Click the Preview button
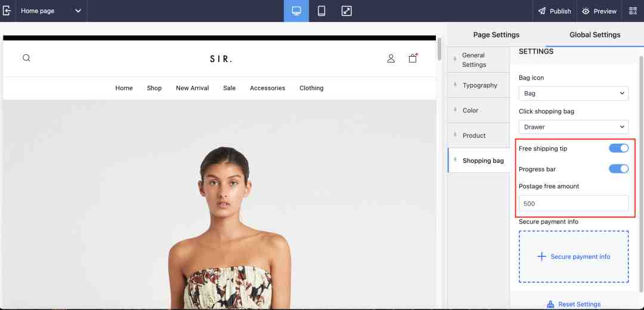 [x=599, y=11]
